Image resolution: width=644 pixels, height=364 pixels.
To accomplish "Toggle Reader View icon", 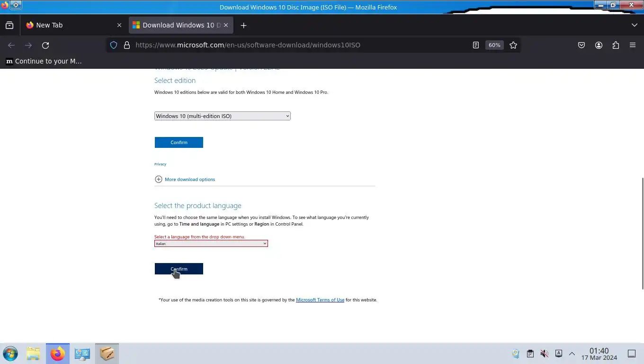I will coord(475,45).
